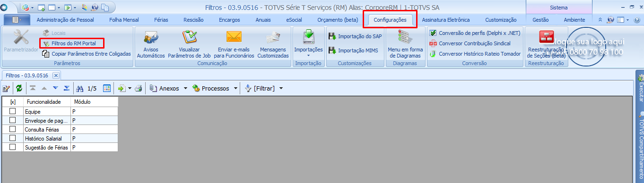The width and height of the screenshot is (644, 183).
Task: Open Filtros do RM Portal
Action: tap(72, 43)
